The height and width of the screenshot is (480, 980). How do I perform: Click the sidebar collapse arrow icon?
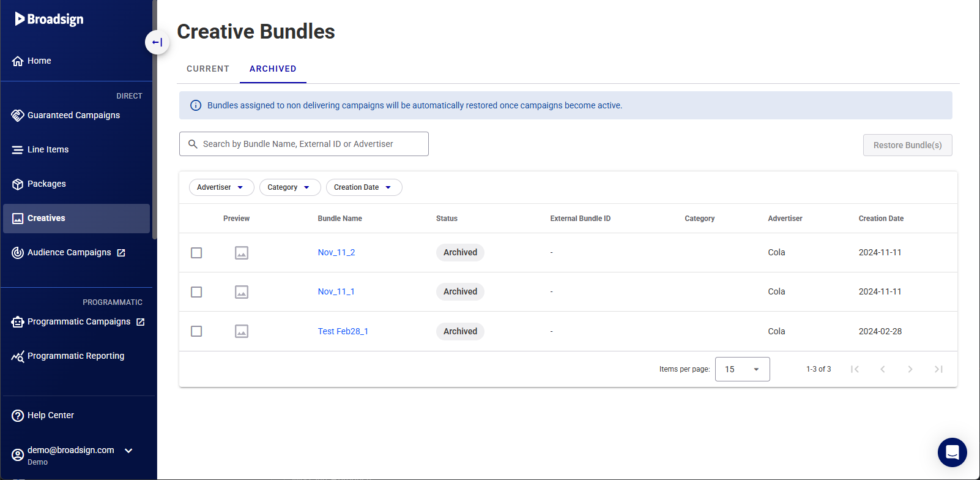click(x=157, y=42)
